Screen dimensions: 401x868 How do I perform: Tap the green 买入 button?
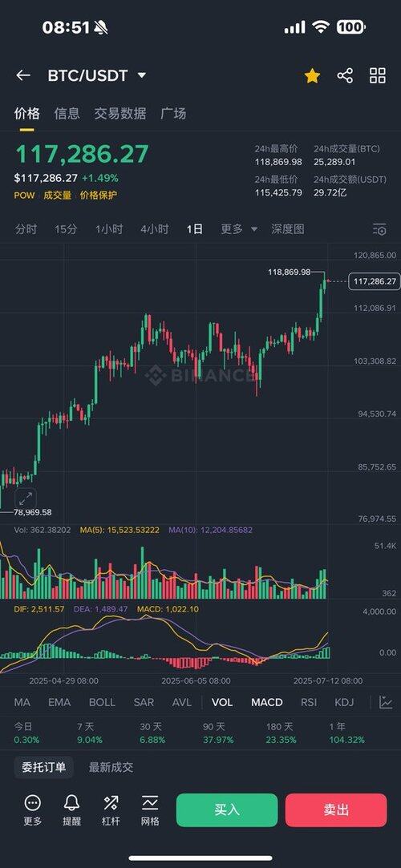[227, 809]
